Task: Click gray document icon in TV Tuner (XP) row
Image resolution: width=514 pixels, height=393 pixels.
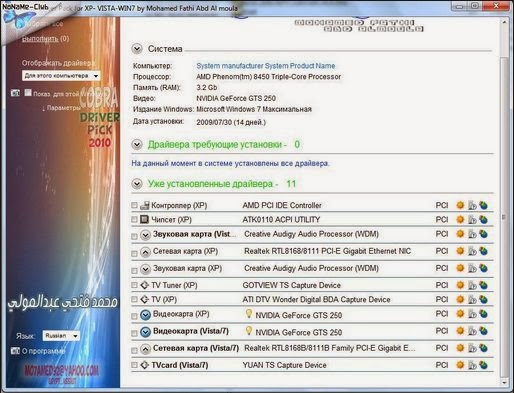Action: coord(472,285)
